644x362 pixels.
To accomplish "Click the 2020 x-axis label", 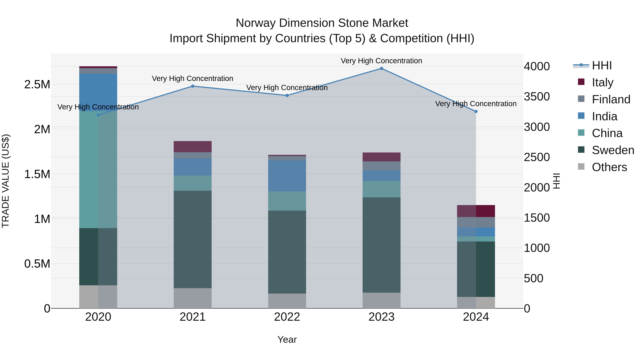I will pos(98,317).
